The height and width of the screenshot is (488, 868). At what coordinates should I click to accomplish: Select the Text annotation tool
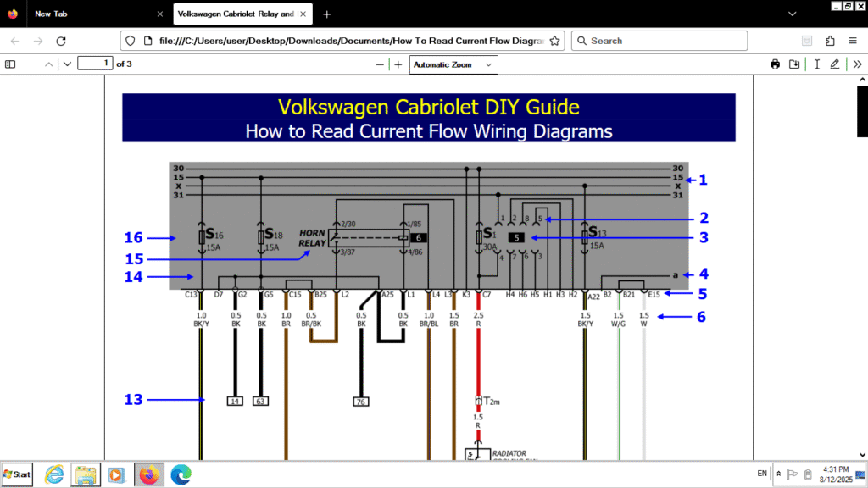point(816,64)
